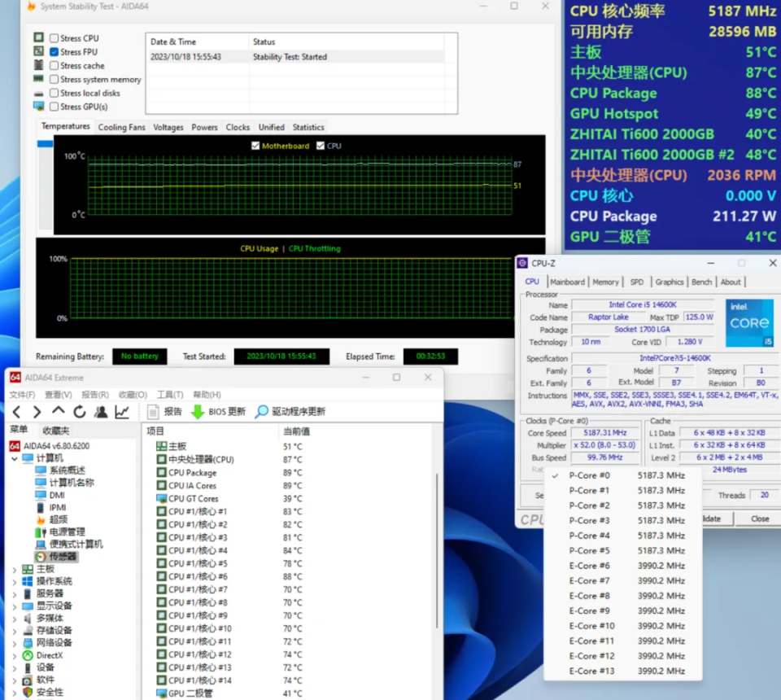The width and height of the screenshot is (781, 700).
Task: Switch to the Statistics tab
Action: click(308, 127)
